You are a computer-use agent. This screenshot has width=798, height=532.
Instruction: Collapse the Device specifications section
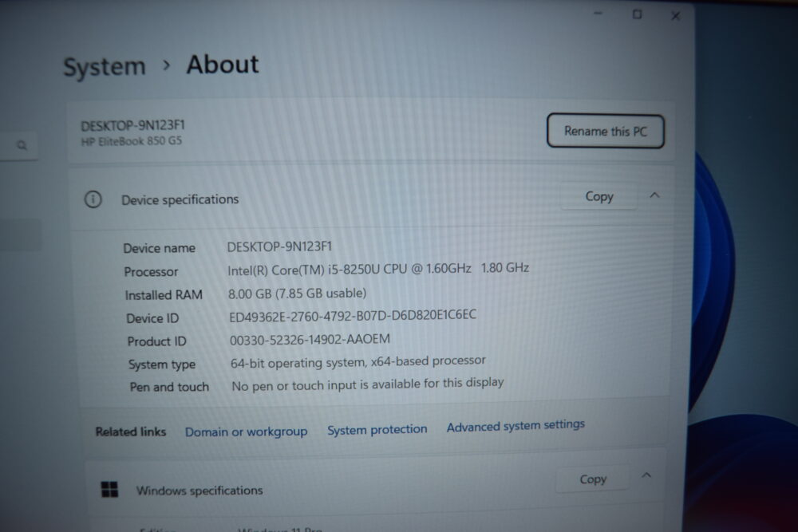(654, 195)
